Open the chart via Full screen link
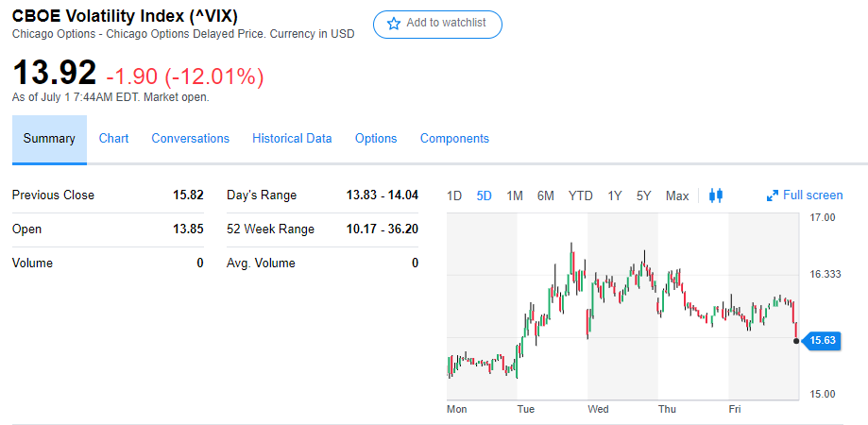 812,195
